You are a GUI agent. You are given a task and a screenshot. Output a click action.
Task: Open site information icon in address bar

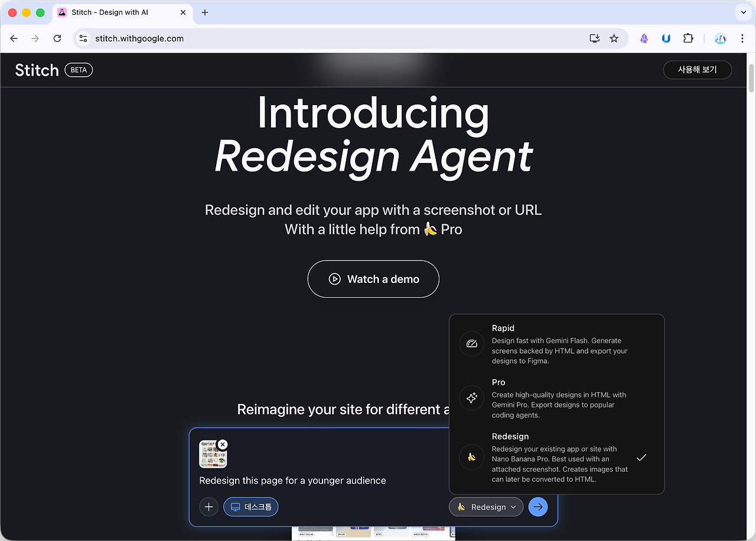(x=83, y=38)
